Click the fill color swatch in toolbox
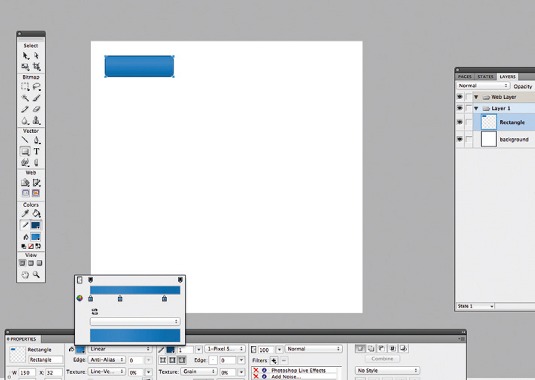The height and width of the screenshot is (380, 535). [x=35, y=237]
